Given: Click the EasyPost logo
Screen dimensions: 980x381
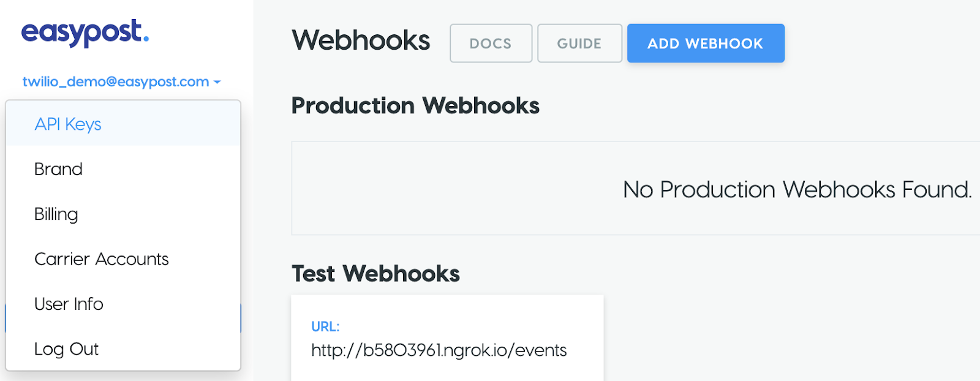Looking at the screenshot, I should (x=85, y=32).
